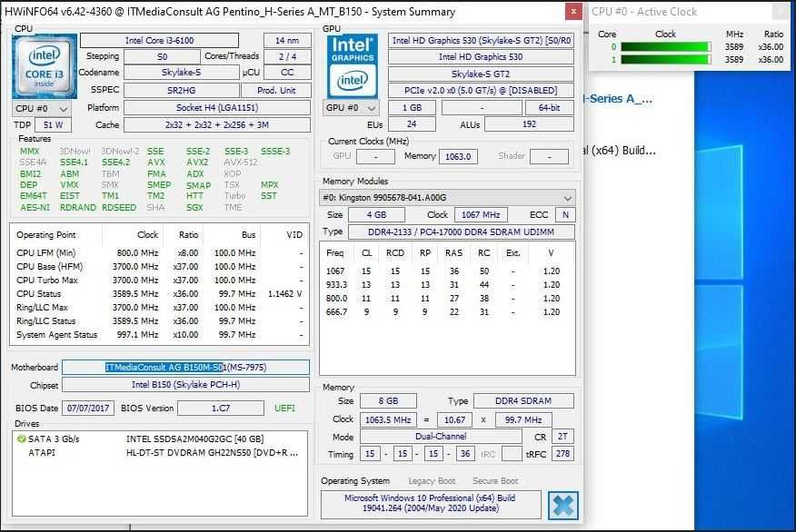Click the DDR4-2133 module type field
796x532 pixels.
[x=461, y=232]
